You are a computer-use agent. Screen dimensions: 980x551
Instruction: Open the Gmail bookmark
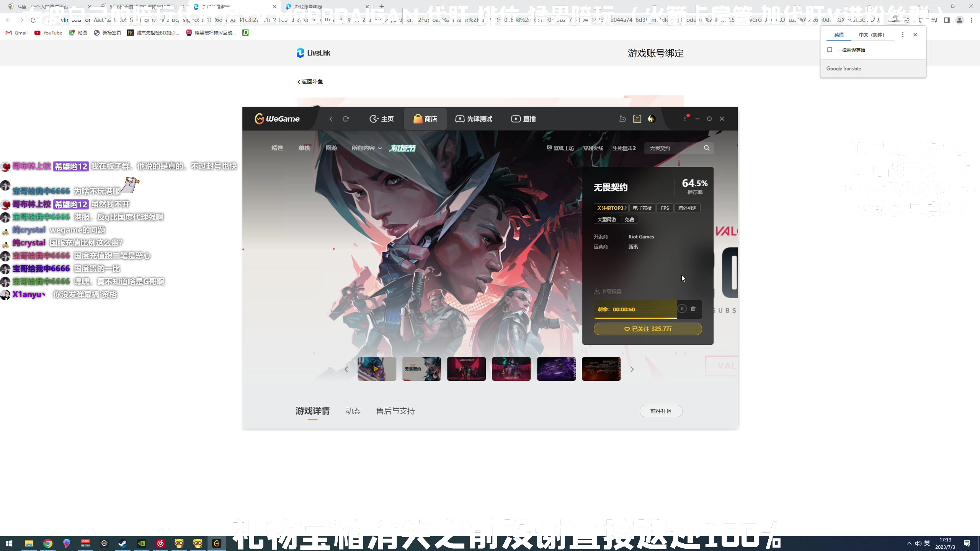point(17,33)
